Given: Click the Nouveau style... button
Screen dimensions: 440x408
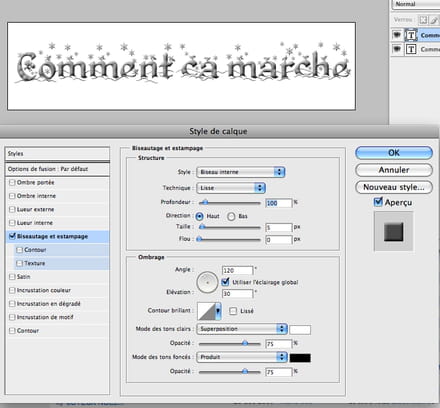Looking at the screenshot, I should [394, 187].
